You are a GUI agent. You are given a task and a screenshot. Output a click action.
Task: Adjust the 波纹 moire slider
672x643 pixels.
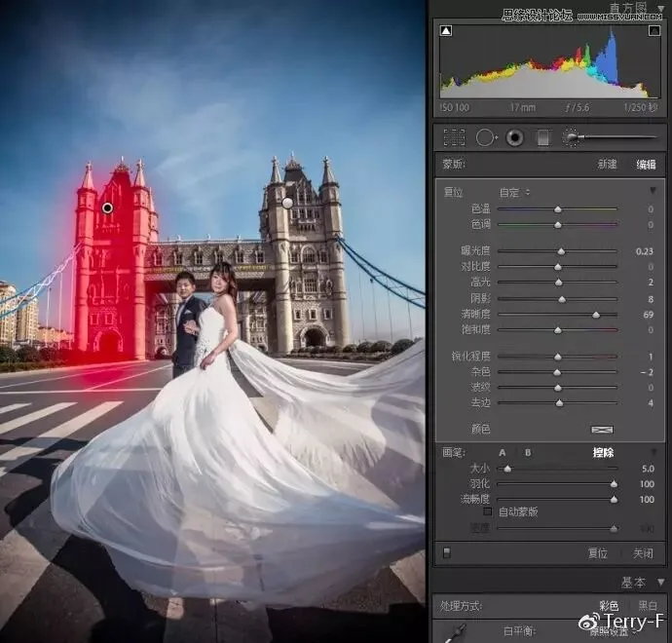(557, 388)
